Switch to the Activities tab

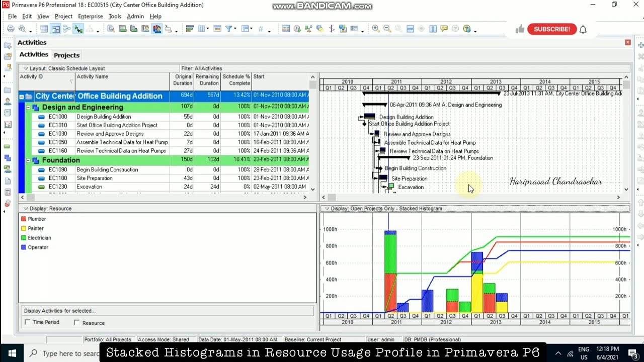click(34, 54)
